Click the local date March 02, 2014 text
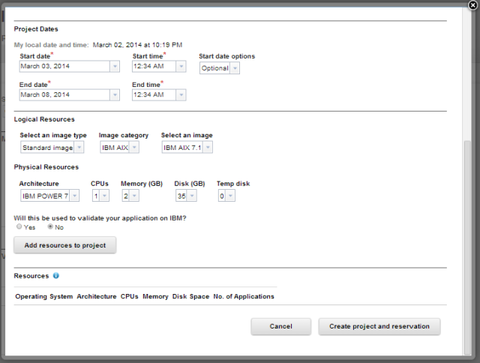Viewport: 480px width, 363px height. pyautogui.click(x=137, y=45)
